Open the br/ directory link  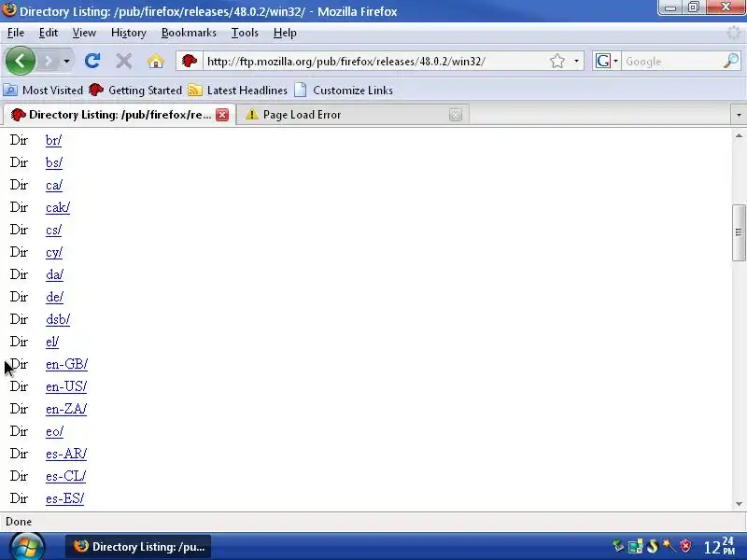[53, 140]
